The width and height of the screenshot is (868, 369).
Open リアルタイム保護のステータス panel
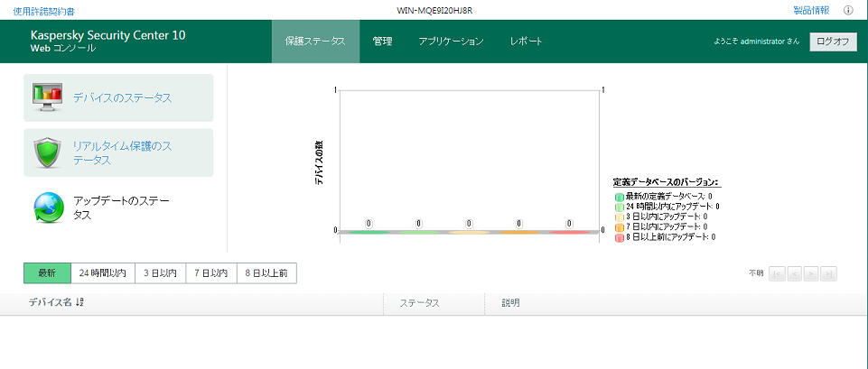tap(118, 152)
